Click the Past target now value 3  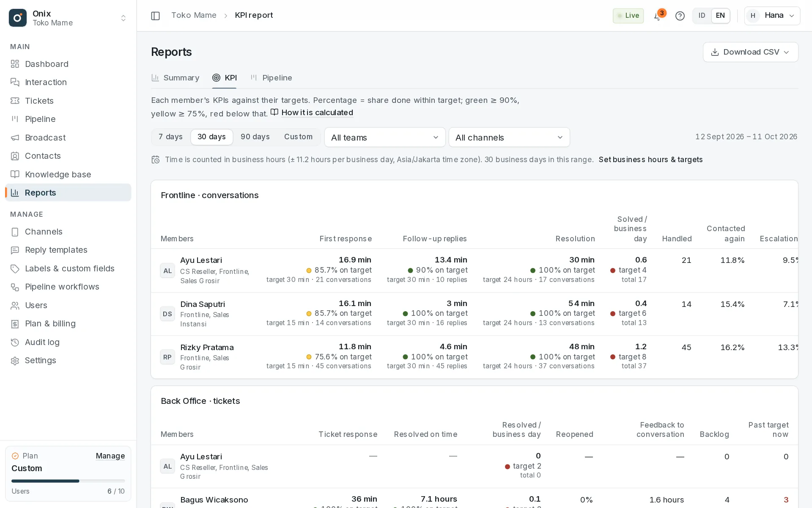786,500
